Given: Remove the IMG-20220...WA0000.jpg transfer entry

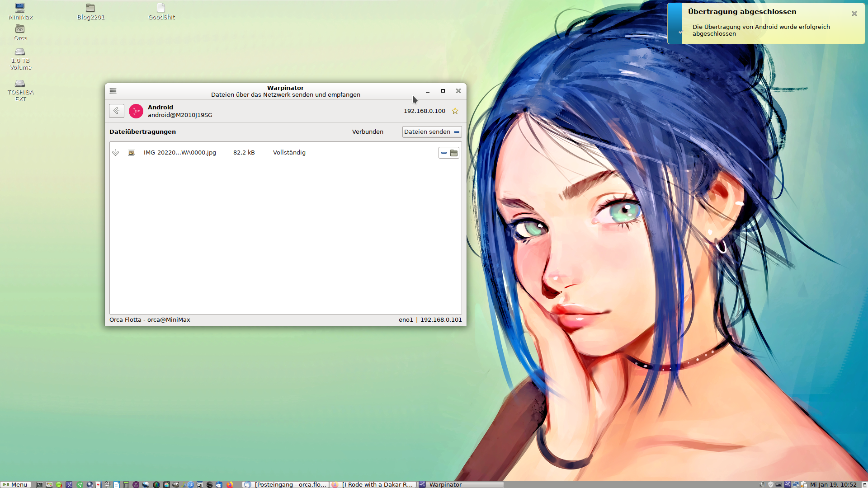Looking at the screenshot, I should 444,153.
